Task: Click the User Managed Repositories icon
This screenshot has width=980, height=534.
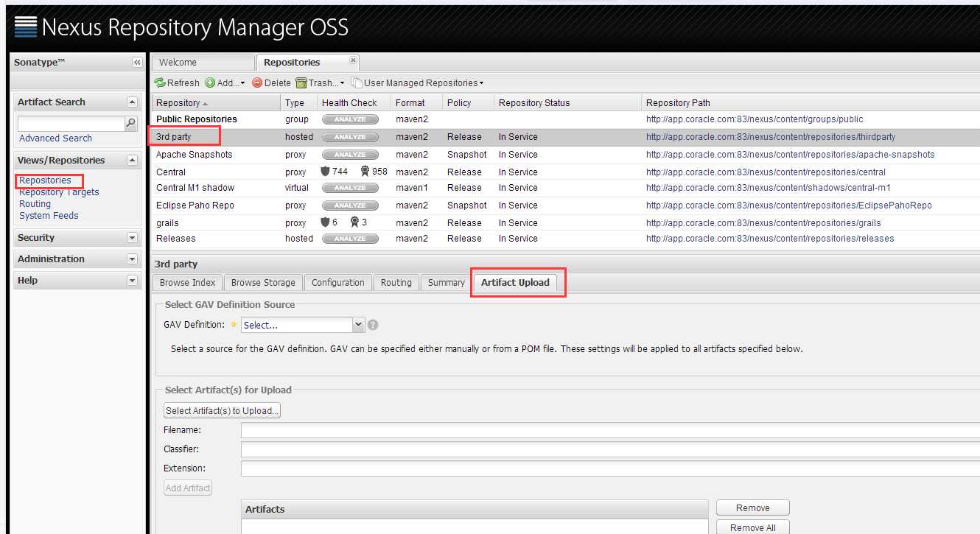Action: tap(357, 83)
